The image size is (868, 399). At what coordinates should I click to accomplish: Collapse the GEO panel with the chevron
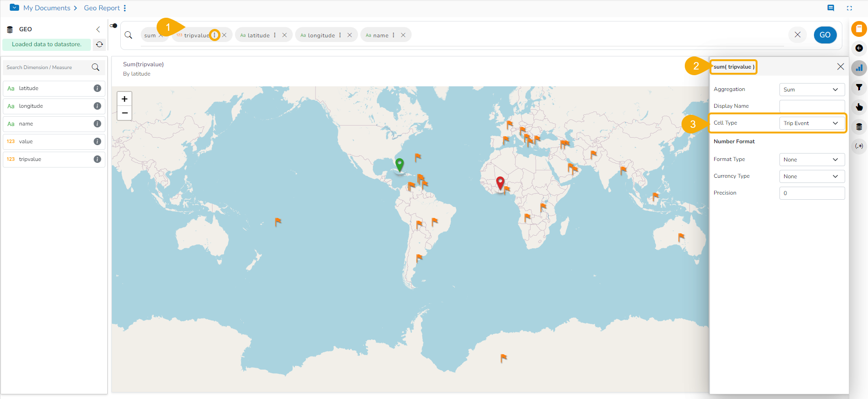tap(98, 29)
